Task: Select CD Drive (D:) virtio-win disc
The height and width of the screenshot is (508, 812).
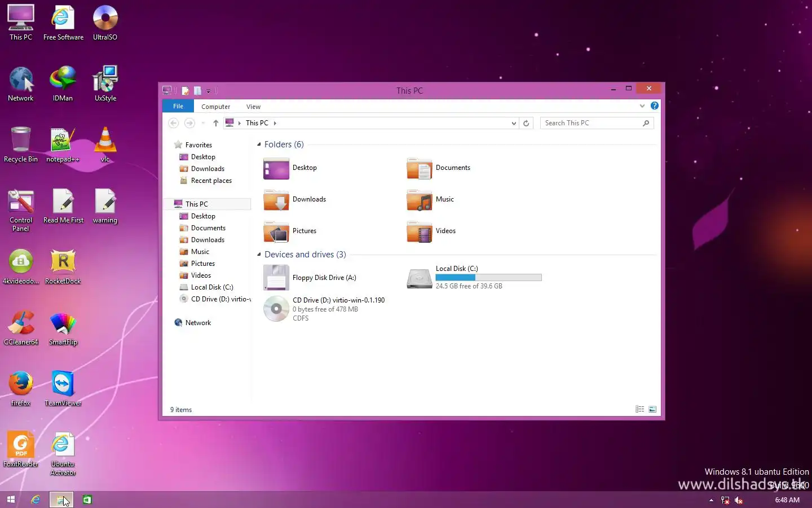Action: click(324, 309)
